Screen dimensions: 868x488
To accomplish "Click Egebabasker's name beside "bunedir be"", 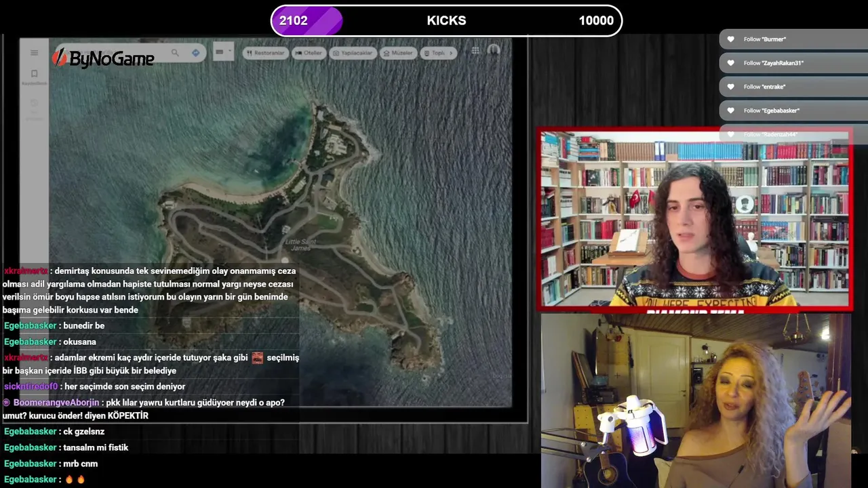I will 30,326.
